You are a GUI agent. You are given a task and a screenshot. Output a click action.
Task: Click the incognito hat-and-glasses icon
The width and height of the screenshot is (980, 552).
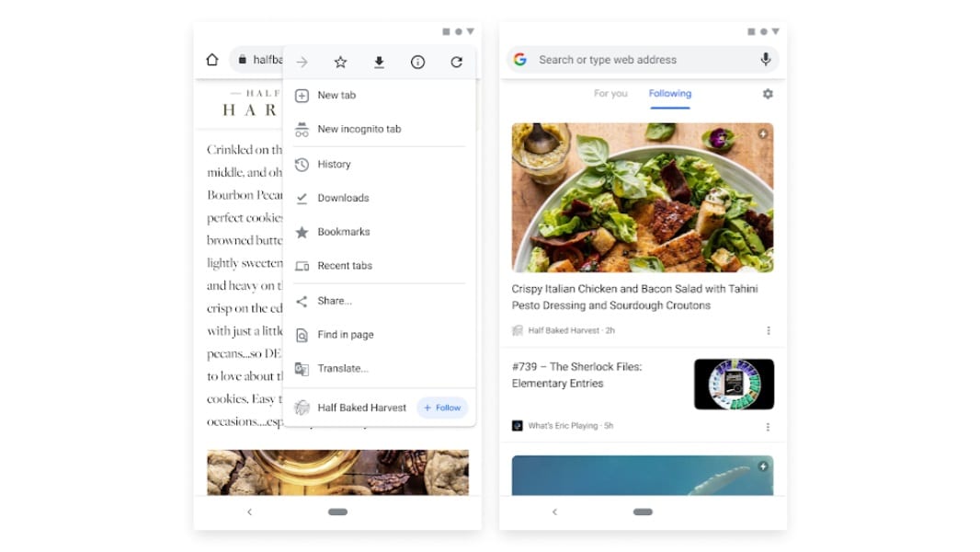tap(302, 130)
